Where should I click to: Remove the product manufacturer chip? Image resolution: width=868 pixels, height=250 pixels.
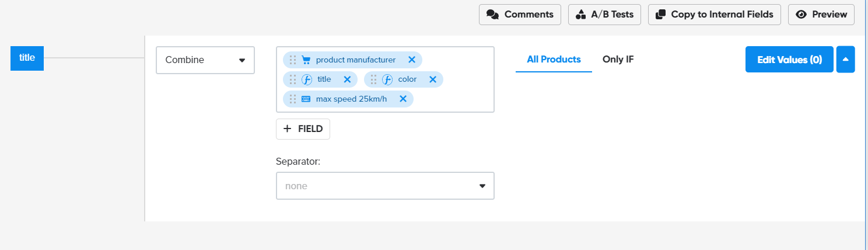click(411, 60)
